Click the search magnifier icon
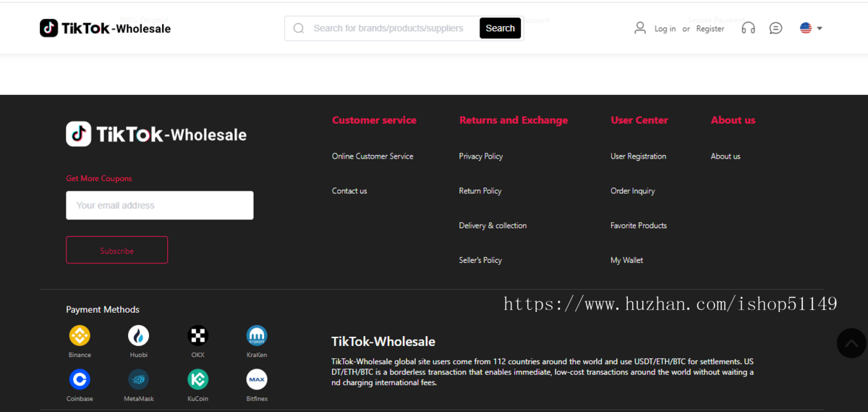 (299, 28)
